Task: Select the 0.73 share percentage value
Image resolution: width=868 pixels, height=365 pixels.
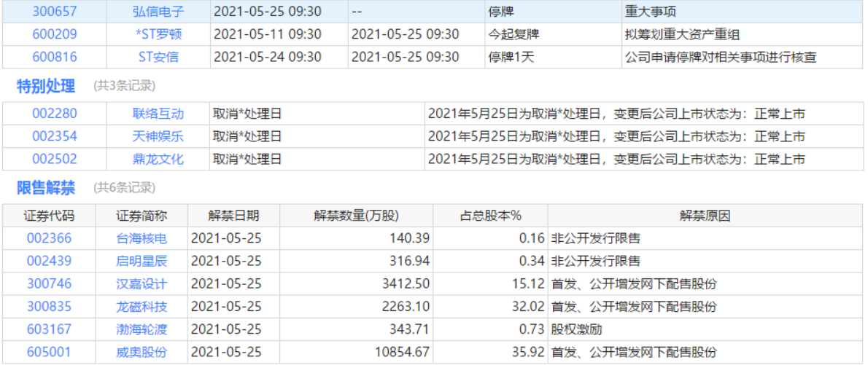Action: click(x=532, y=329)
